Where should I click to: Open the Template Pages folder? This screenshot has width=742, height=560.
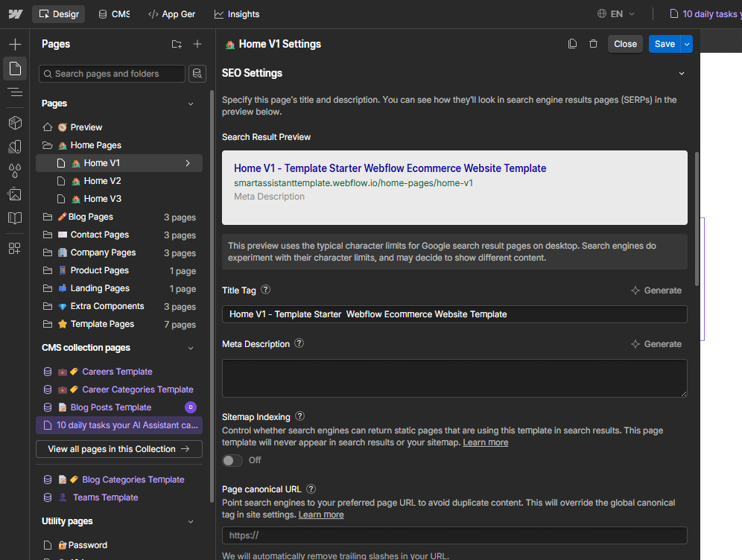click(119, 324)
